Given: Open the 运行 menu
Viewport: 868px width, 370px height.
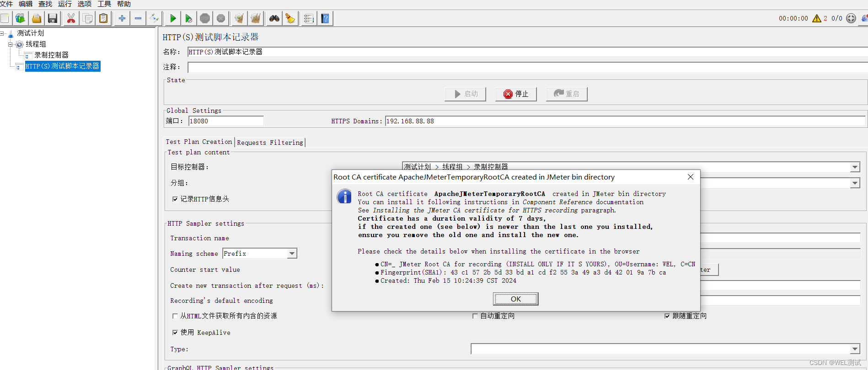Looking at the screenshot, I should tap(65, 4).
